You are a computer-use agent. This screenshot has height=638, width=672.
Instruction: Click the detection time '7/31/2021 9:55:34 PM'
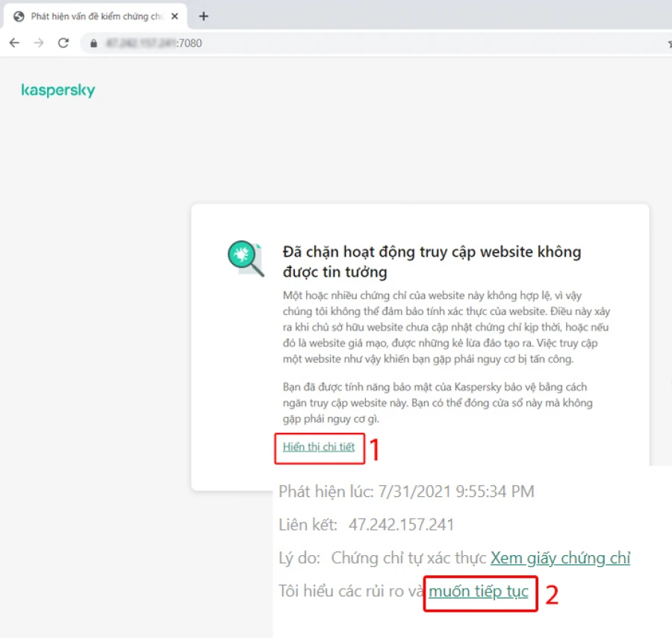click(x=456, y=492)
